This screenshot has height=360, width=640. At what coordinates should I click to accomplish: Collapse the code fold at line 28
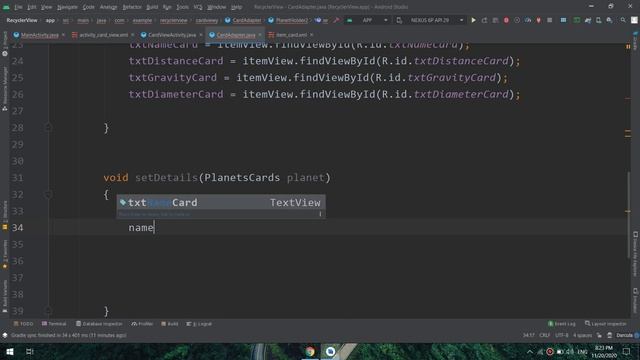click(x=48, y=128)
